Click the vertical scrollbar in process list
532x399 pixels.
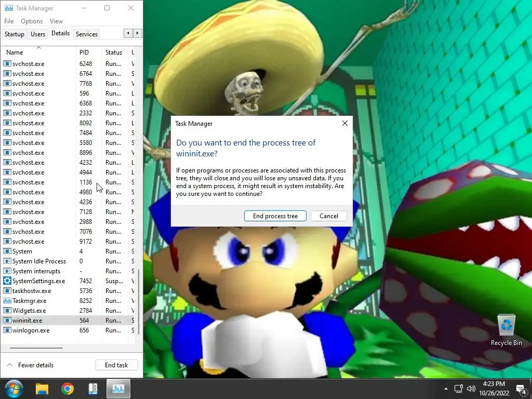tap(139, 302)
